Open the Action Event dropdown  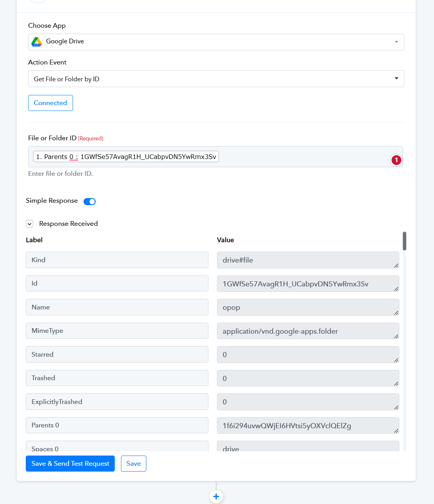216,79
